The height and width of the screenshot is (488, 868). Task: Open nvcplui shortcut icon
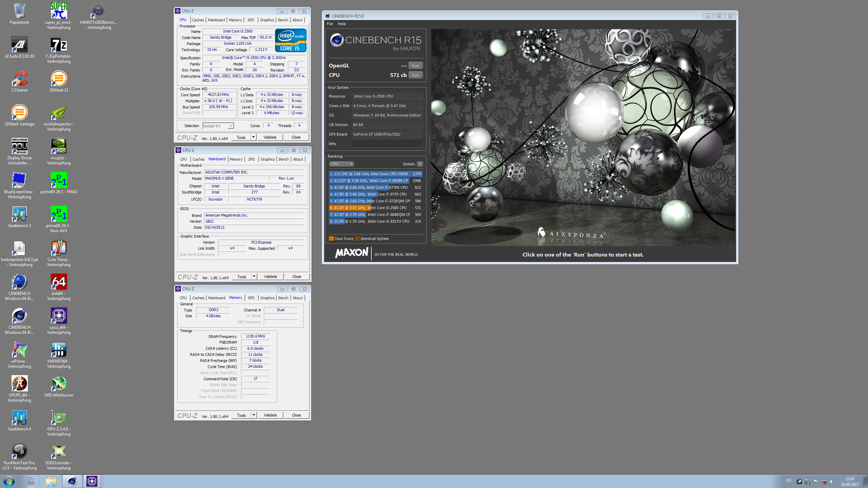point(59,151)
